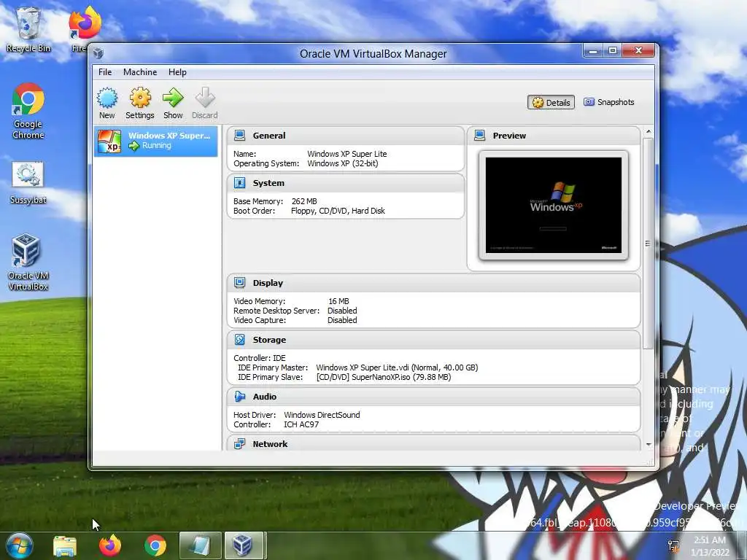Click the Preview section icon
The width and height of the screenshot is (747, 560).
(480, 135)
